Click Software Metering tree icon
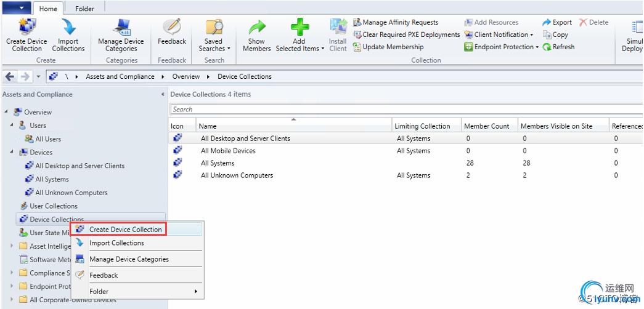Image resolution: width=644 pixels, height=309 pixels. point(24,259)
